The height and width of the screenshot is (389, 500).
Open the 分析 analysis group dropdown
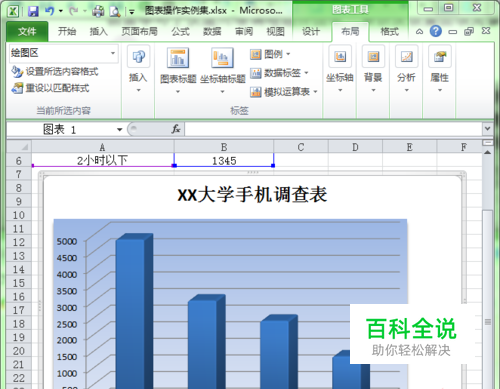tap(406, 70)
